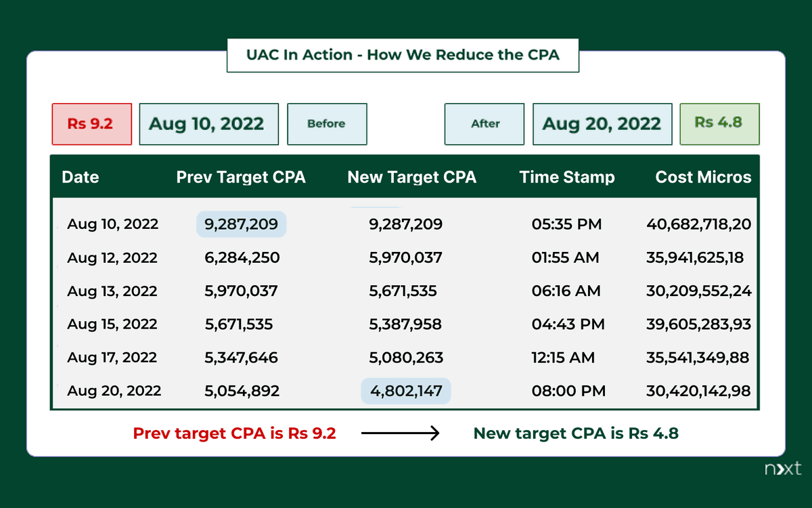Viewport: 812px width, 508px height.
Task: Select the highlighted 4,802,147 New Target cell
Action: 405,391
